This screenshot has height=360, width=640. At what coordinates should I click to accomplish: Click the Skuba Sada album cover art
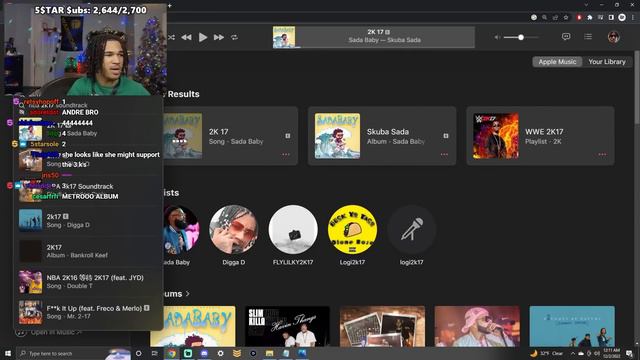click(337, 136)
